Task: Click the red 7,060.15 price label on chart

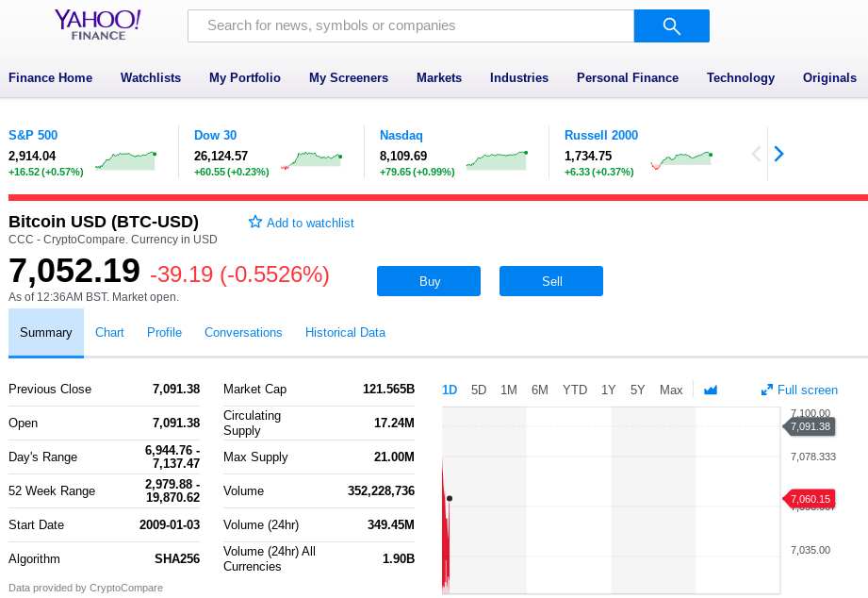Action: point(810,499)
